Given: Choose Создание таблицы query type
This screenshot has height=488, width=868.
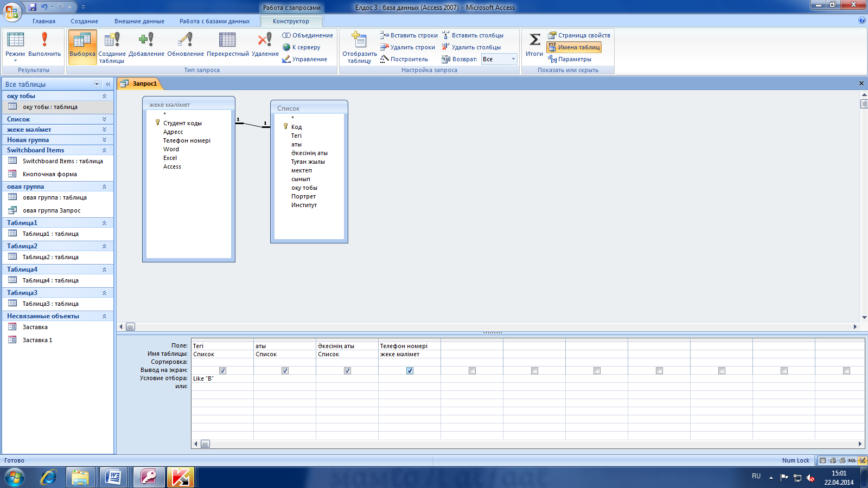Looking at the screenshot, I should 112,47.
